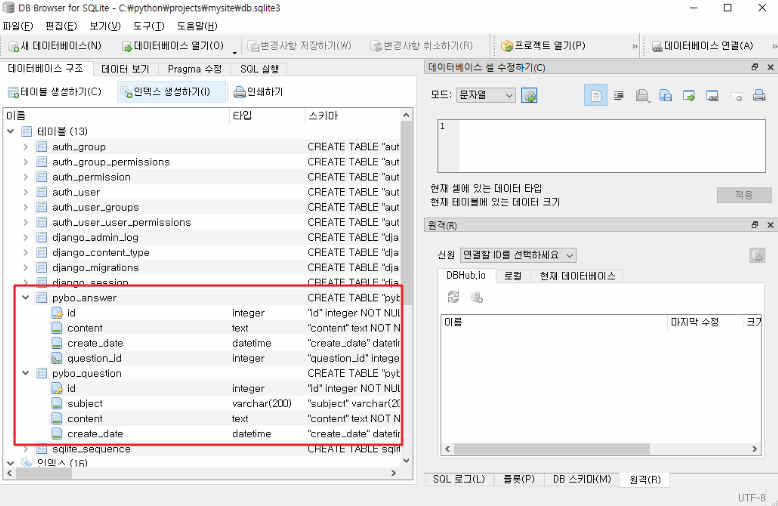Click the printer icon in cell editor
Screen dimensions: 778x506
tap(759, 95)
